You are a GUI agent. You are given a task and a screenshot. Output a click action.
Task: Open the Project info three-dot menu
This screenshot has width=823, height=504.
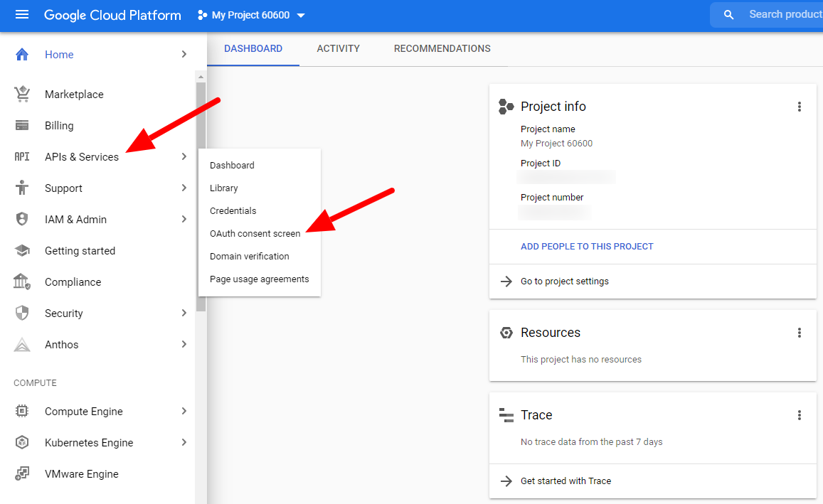click(799, 107)
